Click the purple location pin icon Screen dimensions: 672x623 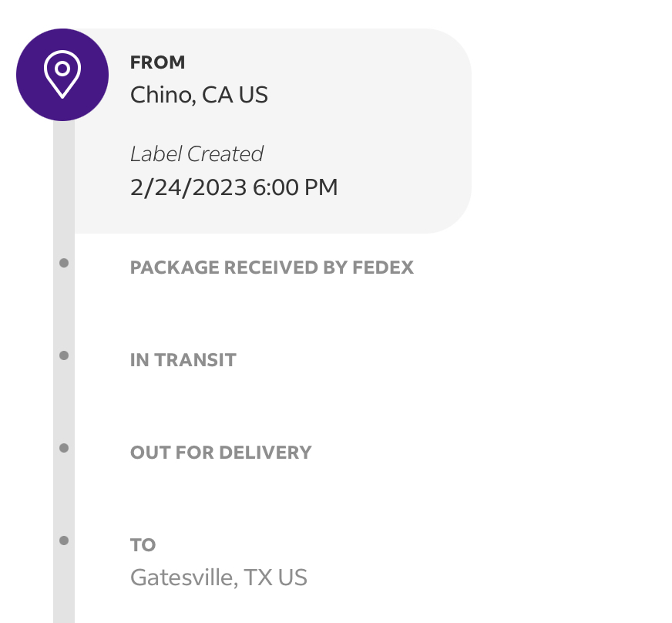point(62,75)
